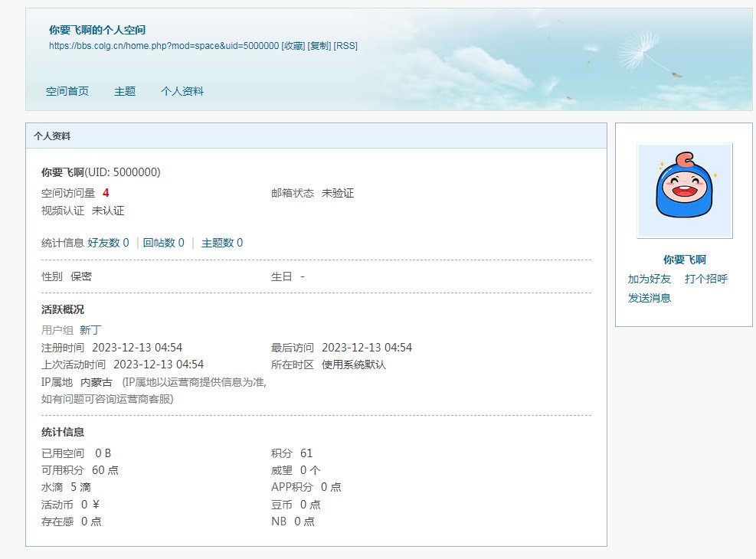
Task: Open 好友数 0 statistics link
Action: (x=108, y=243)
